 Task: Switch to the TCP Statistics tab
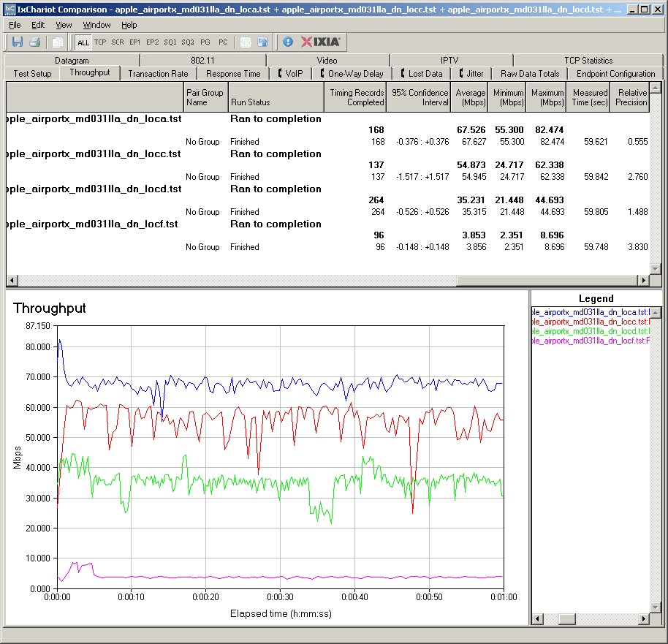[x=588, y=61]
